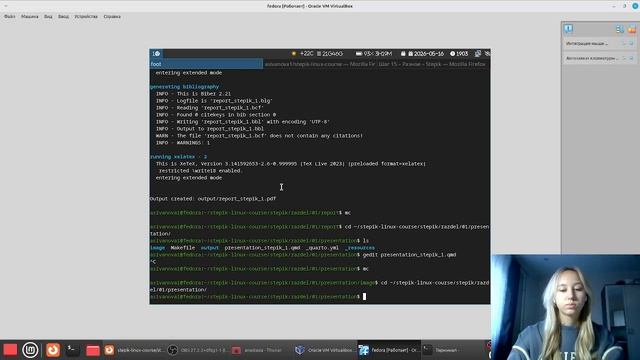Open the terminal launcher in taskbar

pyautogui.click(x=73, y=350)
